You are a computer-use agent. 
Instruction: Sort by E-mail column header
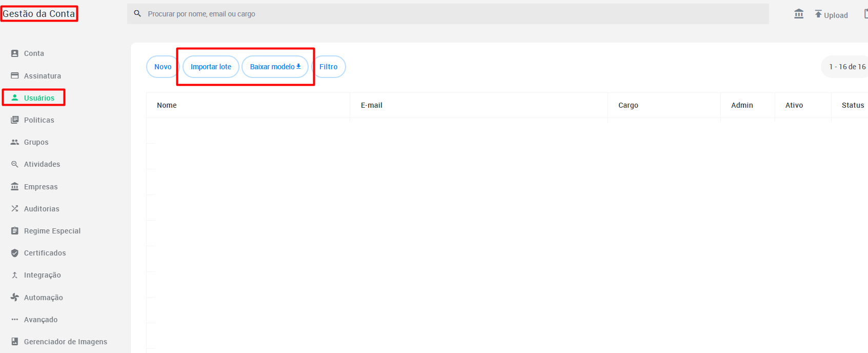click(x=371, y=105)
